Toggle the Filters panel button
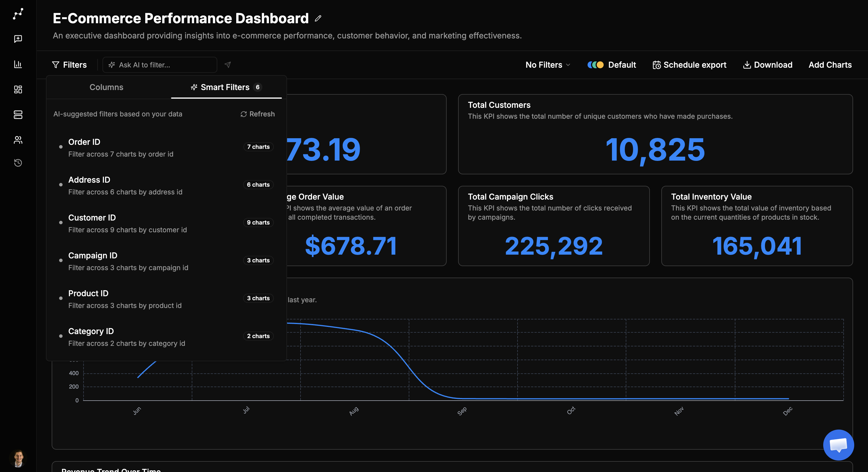Viewport: 868px width, 472px height. (x=69, y=65)
